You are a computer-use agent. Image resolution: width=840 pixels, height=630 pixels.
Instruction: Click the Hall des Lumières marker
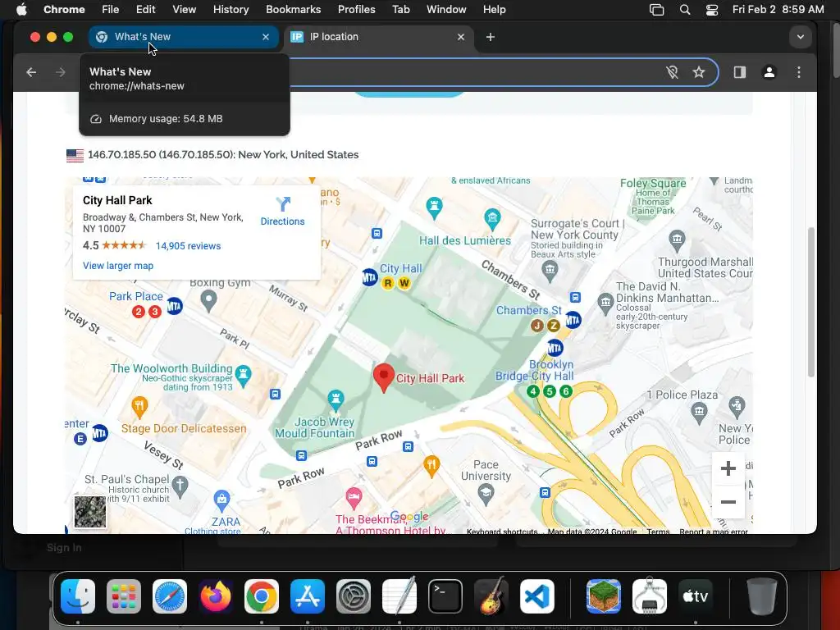click(492, 218)
